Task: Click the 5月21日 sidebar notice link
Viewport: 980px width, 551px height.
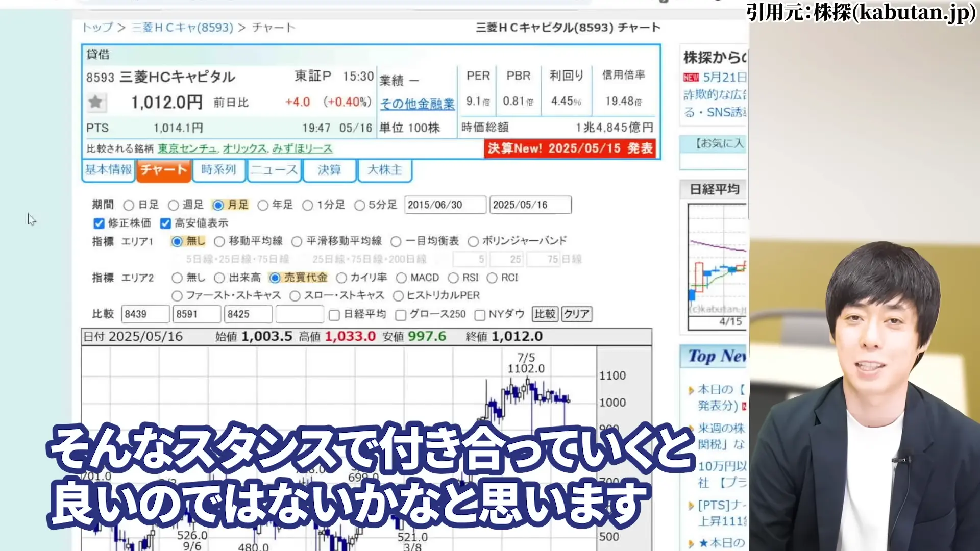Action: click(725, 77)
